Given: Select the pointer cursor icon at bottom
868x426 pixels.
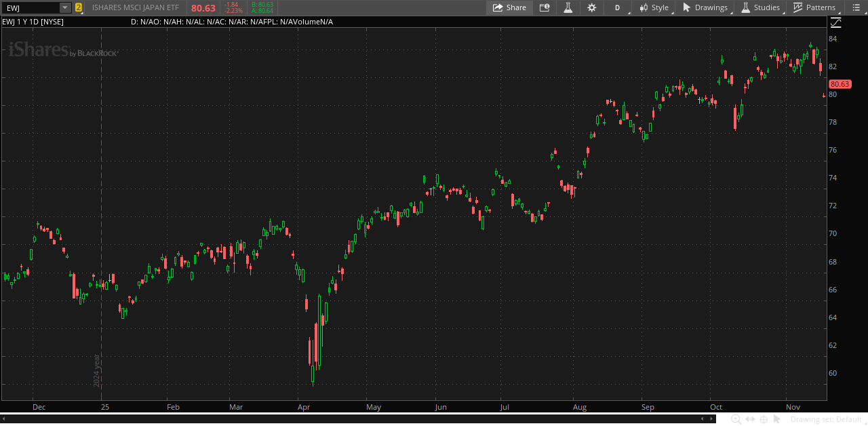Looking at the screenshot, I should [777, 419].
